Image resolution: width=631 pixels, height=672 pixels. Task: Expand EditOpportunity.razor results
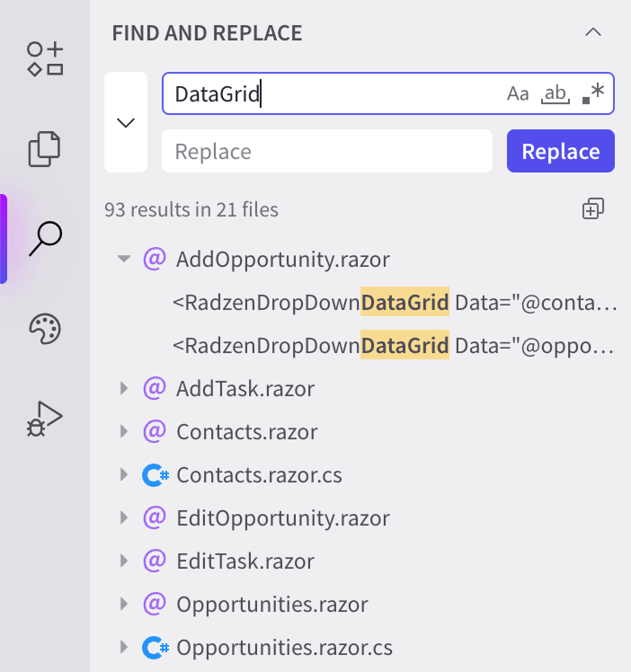point(124,518)
